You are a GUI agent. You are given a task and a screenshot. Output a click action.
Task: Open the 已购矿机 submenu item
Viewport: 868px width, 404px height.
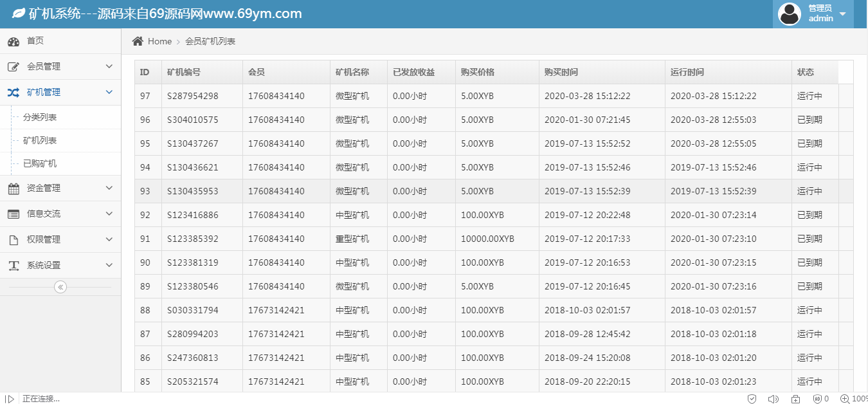(40, 164)
